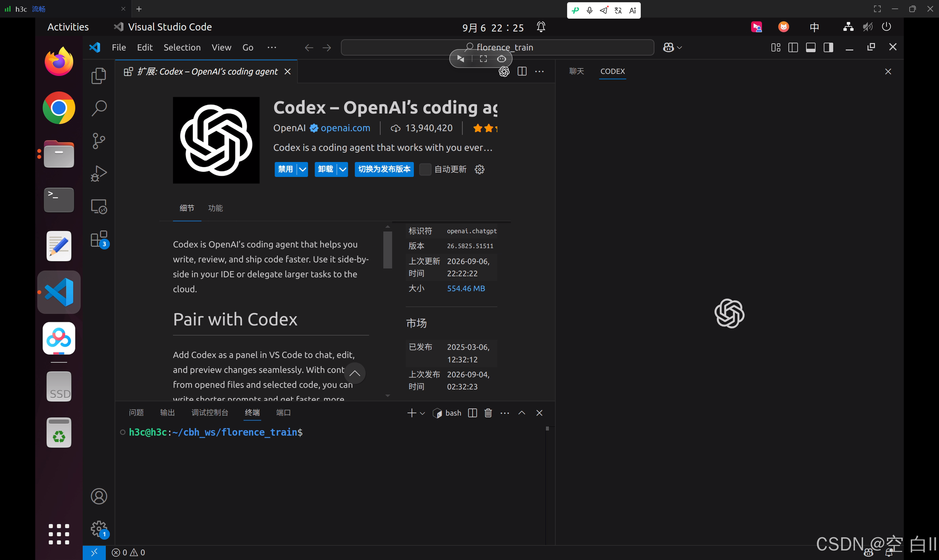The height and width of the screenshot is (560, 939).
Task: Open the Search view in activity bar
Action: (x=99, y=108)
